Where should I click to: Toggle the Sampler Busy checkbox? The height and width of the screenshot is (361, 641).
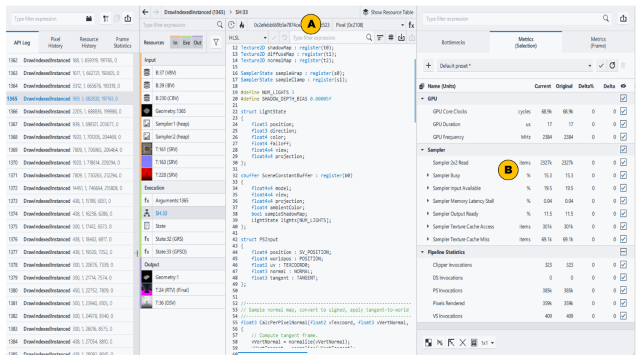pos(623,175)
